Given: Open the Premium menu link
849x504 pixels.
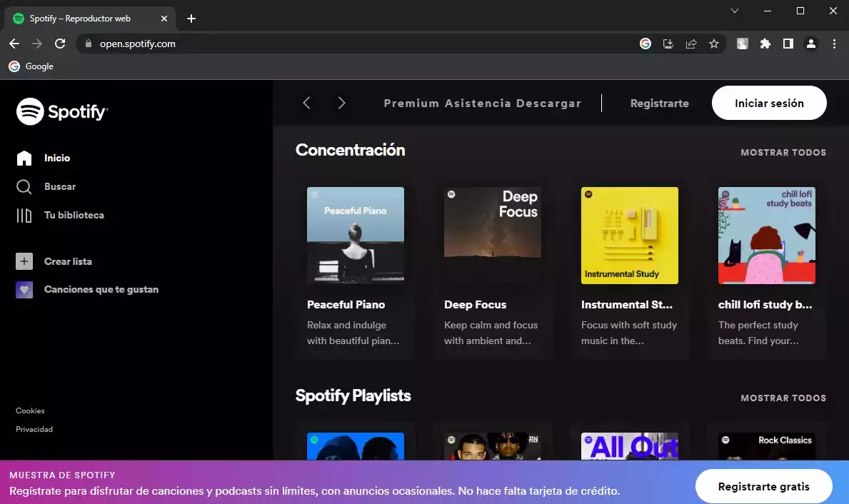Looking at the screenshot, I should pyautogui.click(x=411, y=104).
